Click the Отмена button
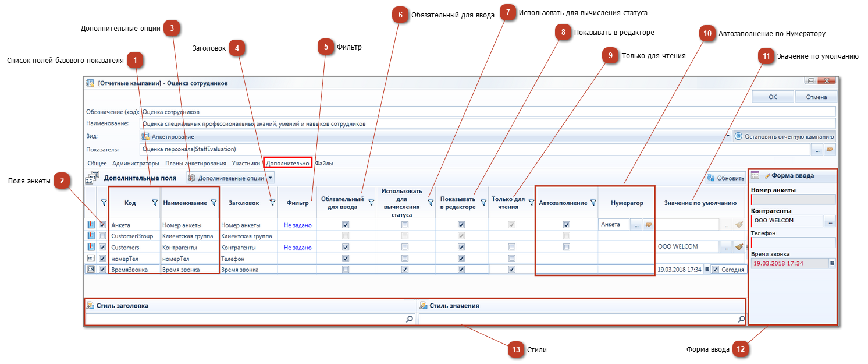The height and width of the screenshot is (364, 868). 816,97
